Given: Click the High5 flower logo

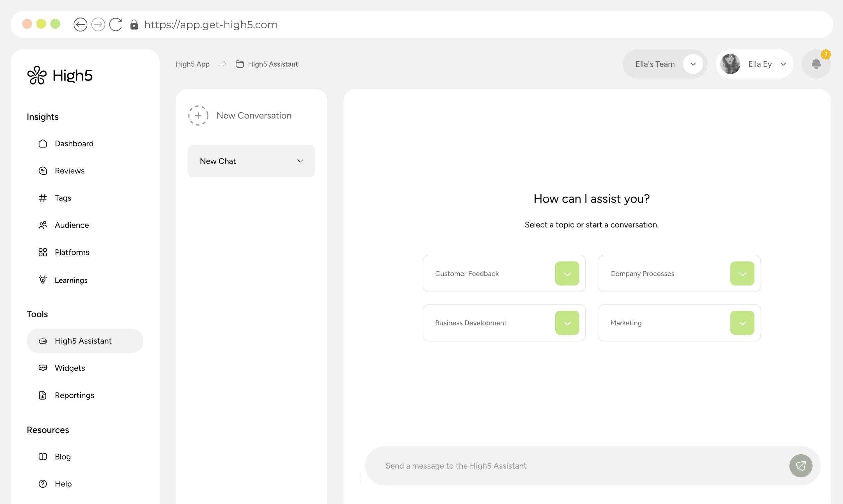Looking at the screenshot, I should click(37, 75).
